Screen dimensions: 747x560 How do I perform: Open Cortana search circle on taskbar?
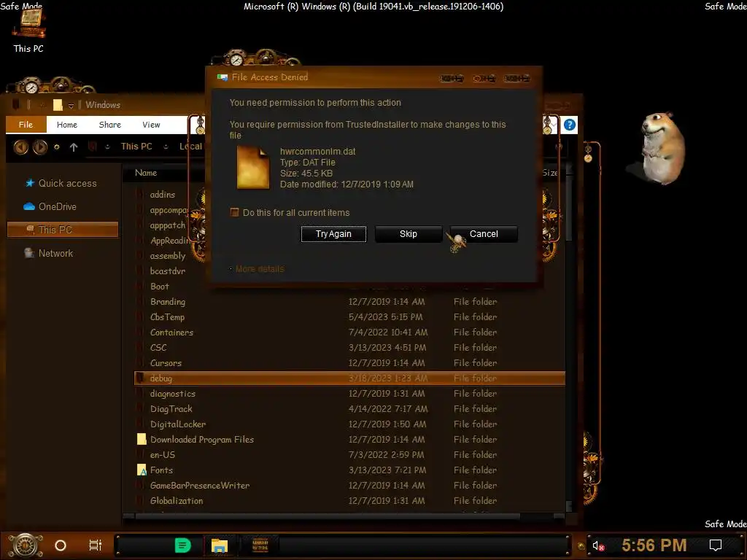coord(61,545)
